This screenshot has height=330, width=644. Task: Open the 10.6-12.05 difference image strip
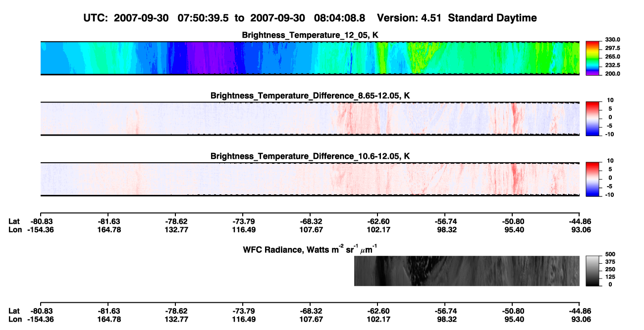[310, 179]
